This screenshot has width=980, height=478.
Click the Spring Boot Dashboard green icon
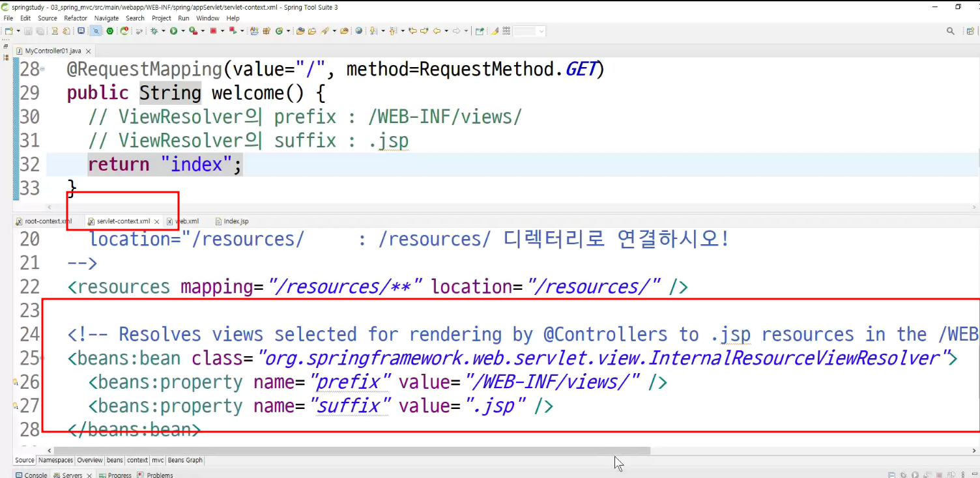[110, 31]
